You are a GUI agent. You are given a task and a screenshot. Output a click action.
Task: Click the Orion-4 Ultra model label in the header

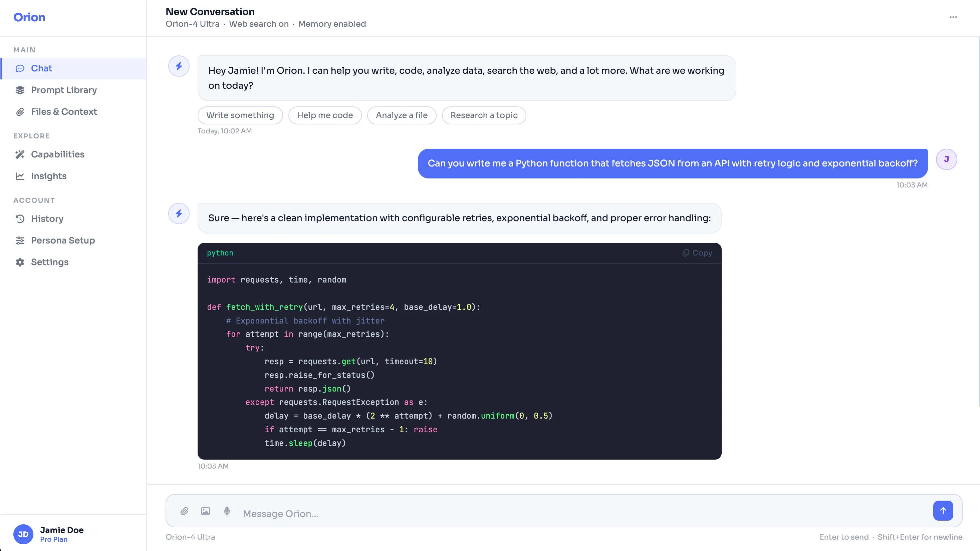click(x=192, y=24)
